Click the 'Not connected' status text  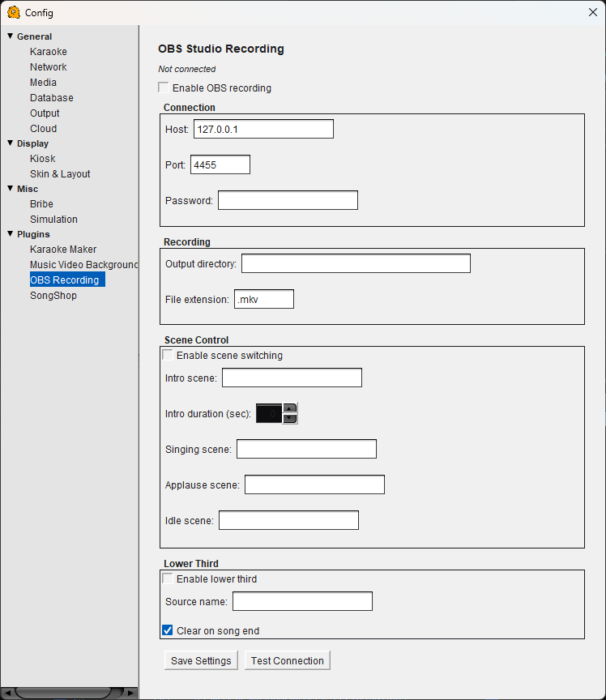(186, 69)
